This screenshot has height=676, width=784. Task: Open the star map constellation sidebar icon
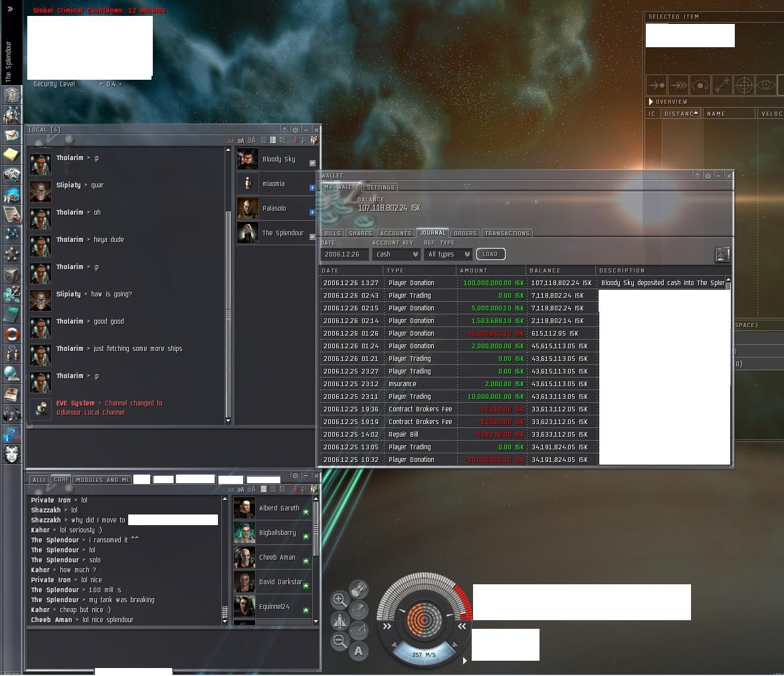click(x=11, y=233)
